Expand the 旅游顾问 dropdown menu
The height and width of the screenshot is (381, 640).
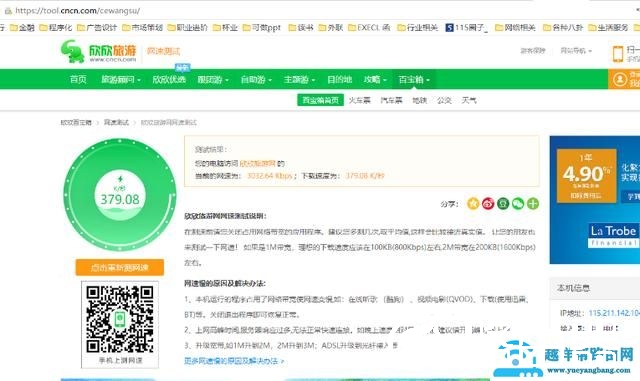(x=121, y=80)
